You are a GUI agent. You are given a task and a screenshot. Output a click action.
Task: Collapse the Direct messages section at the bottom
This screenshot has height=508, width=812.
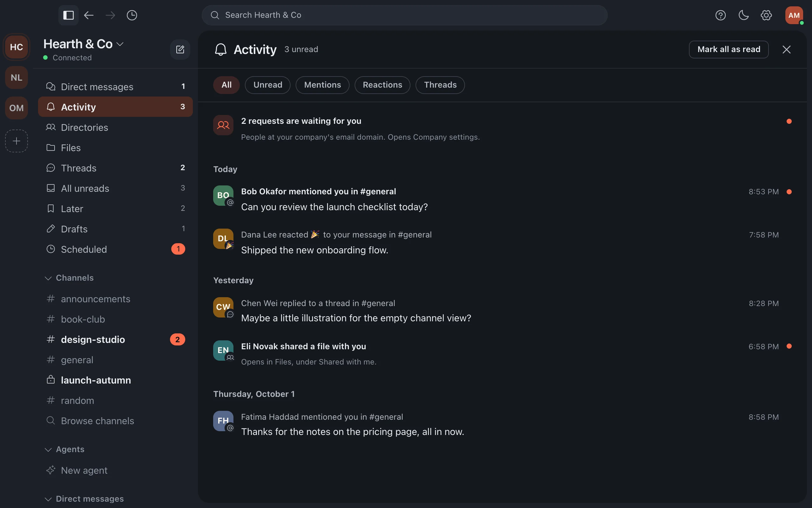(x=85, y=498)
